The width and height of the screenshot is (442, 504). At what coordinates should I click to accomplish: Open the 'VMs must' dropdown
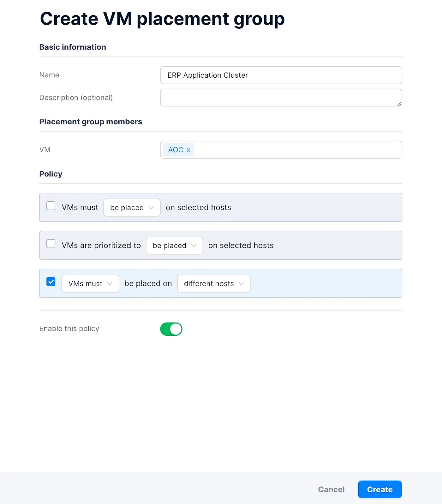click(x=90, y=284)
